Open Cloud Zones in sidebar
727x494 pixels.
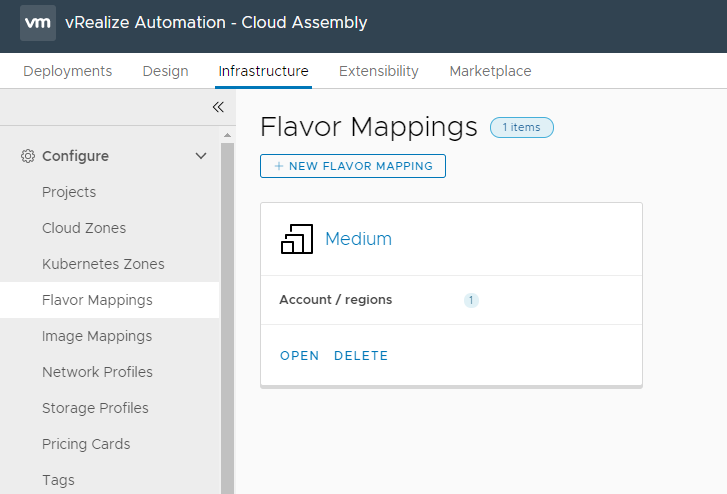[x=84, y=228]
